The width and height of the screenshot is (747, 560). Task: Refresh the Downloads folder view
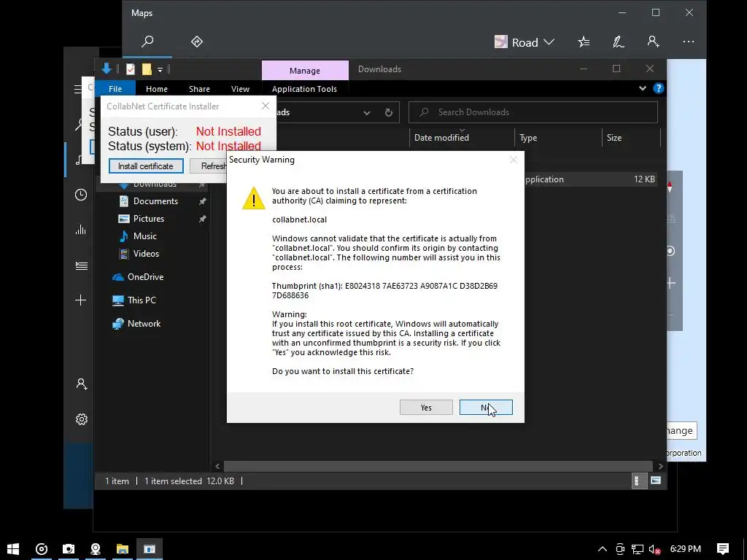(x=389, y=112)
